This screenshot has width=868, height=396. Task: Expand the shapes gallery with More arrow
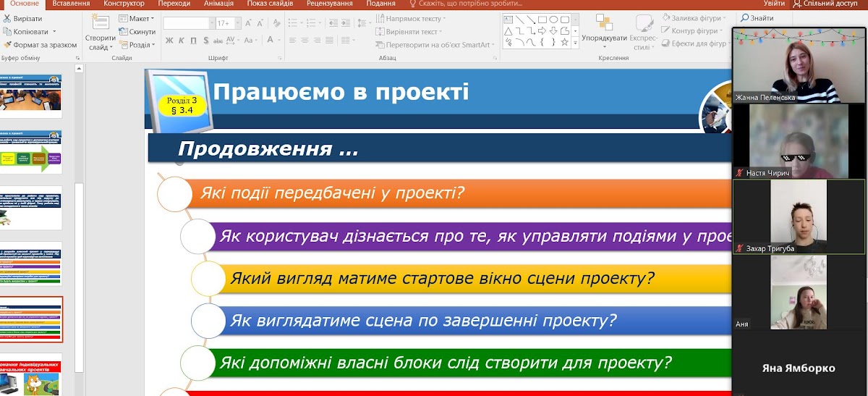pos(576,44)
